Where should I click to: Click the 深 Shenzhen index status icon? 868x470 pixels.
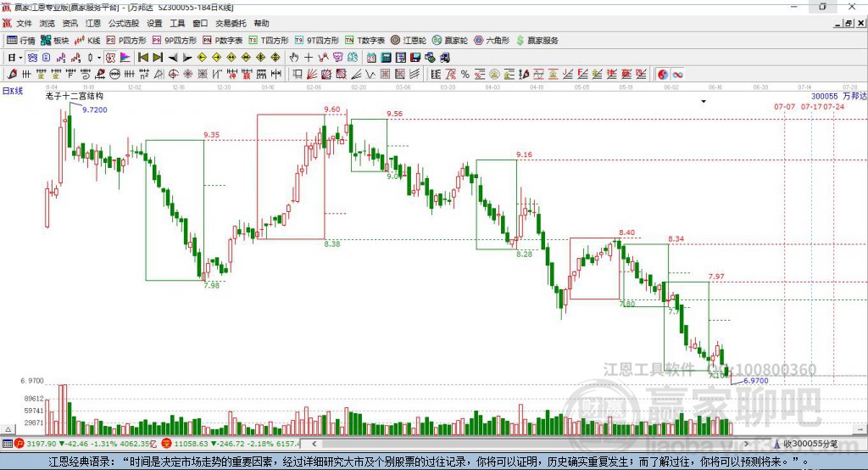point(167,444)
